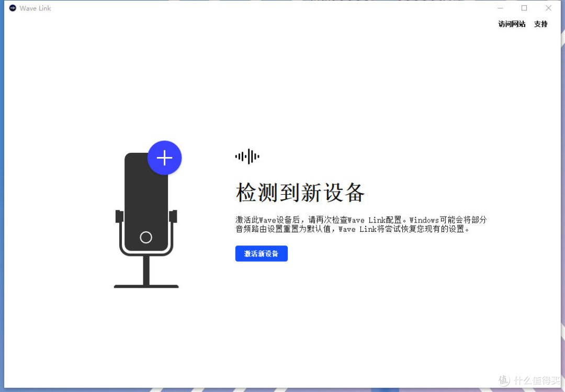Maximize the Wave Link window
This screenshot has height=392, width=565.
[524, 8]
